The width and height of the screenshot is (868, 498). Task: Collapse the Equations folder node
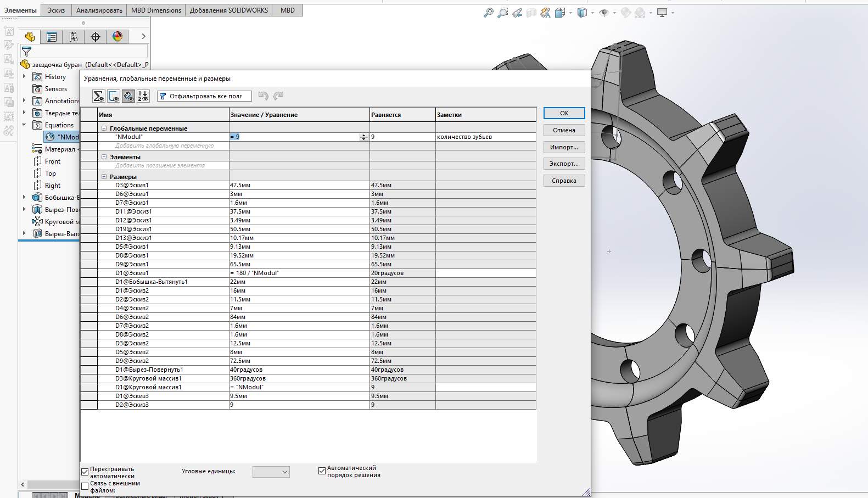tap(24, 125)
